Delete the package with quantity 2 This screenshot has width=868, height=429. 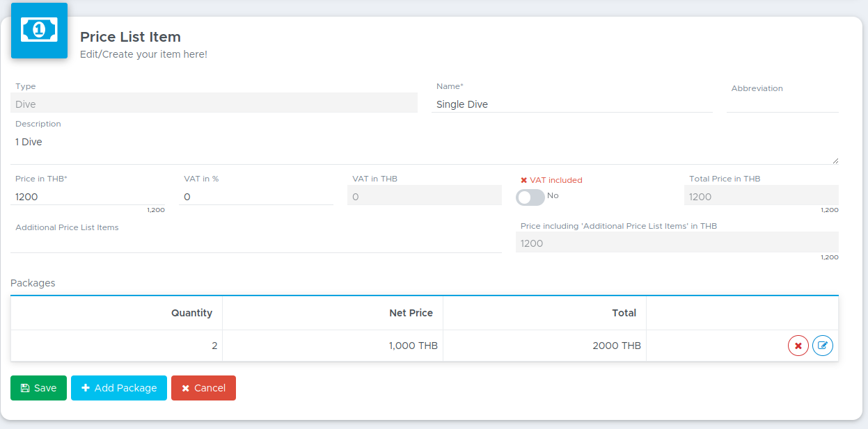pyautogui.click(x=798, y=346)
